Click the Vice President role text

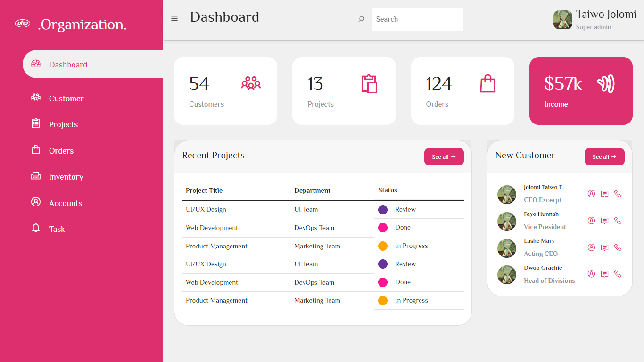click(545, 227)
